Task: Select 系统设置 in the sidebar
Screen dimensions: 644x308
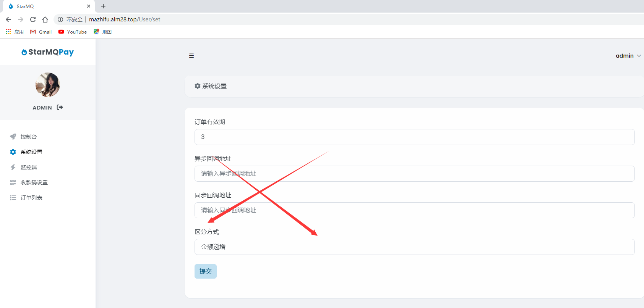Action: 31,152
